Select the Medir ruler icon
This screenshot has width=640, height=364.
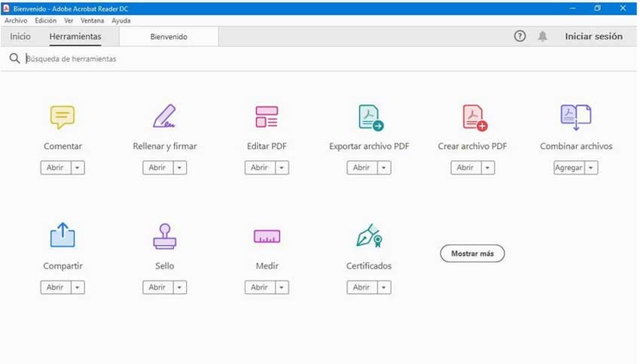coord(267,236)
